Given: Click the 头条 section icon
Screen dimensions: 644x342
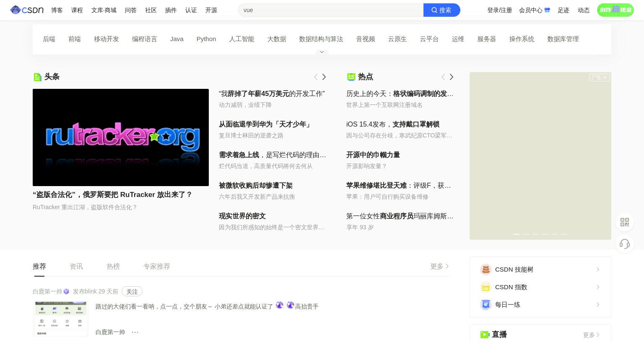Looking at the screenshot, I should 37,77.
